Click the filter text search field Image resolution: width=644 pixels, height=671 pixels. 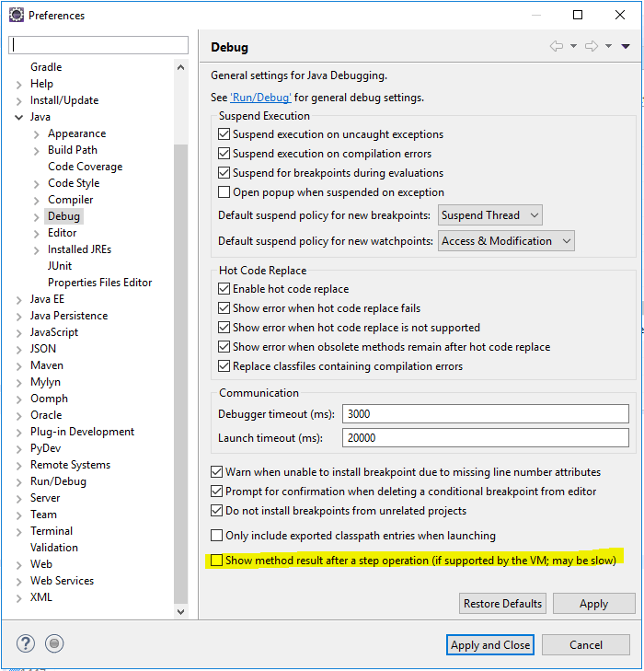point(98,45)
